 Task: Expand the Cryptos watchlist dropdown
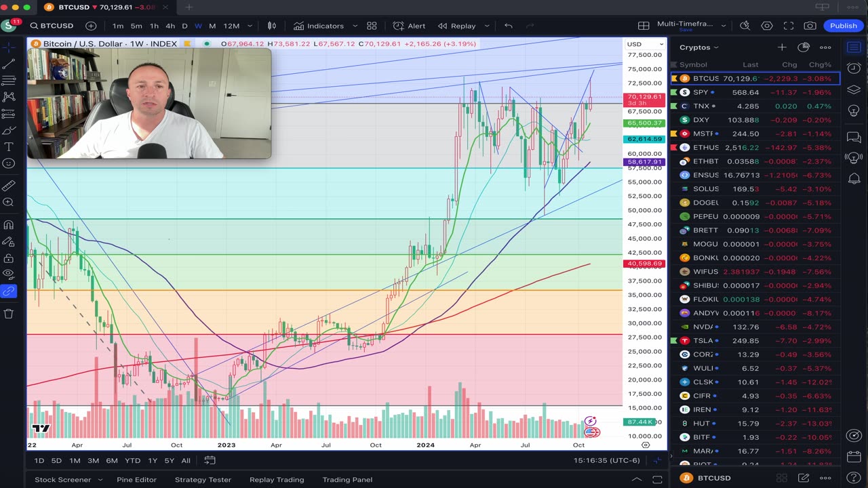(x=699, y=47)
